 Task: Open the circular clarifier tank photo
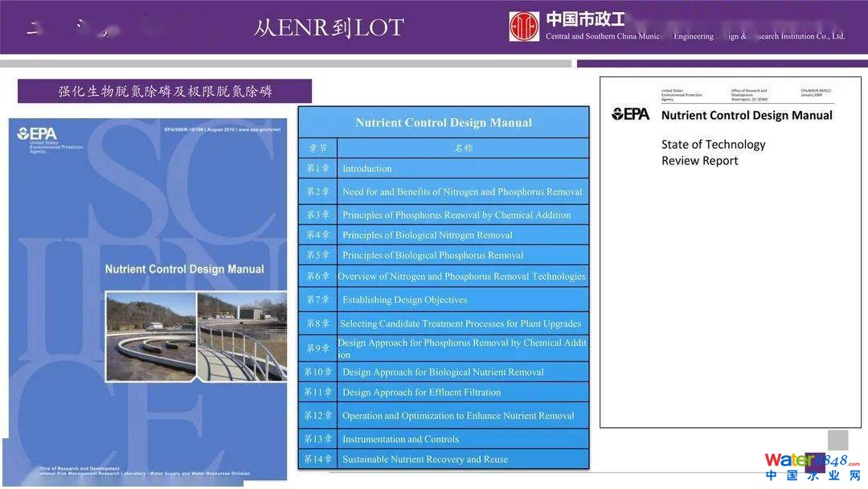[x=150, y=335]
